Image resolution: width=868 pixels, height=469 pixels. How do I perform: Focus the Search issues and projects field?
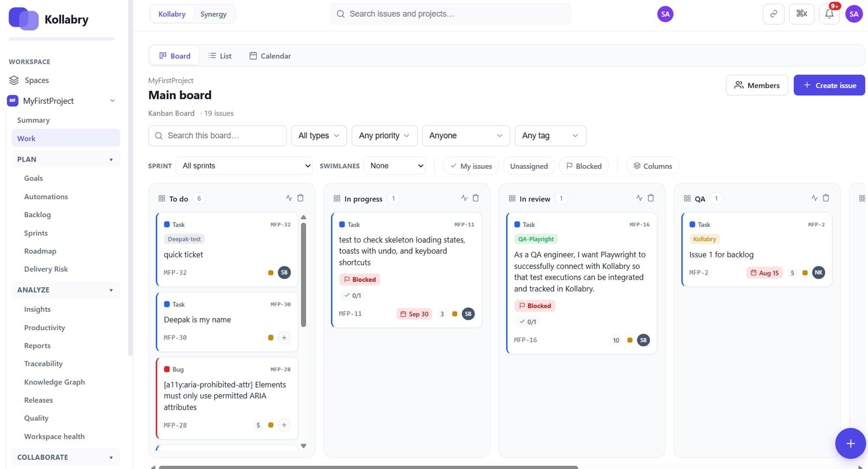[451, 14]
